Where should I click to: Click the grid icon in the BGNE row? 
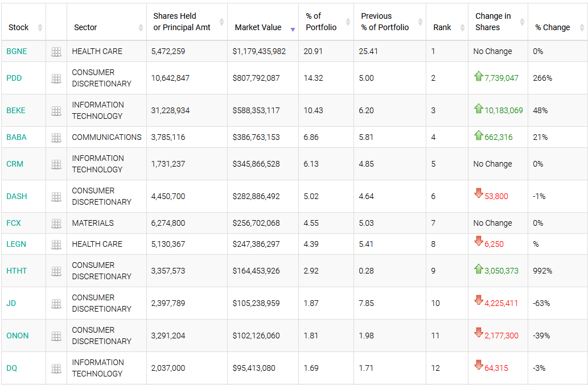coord(56,52)
